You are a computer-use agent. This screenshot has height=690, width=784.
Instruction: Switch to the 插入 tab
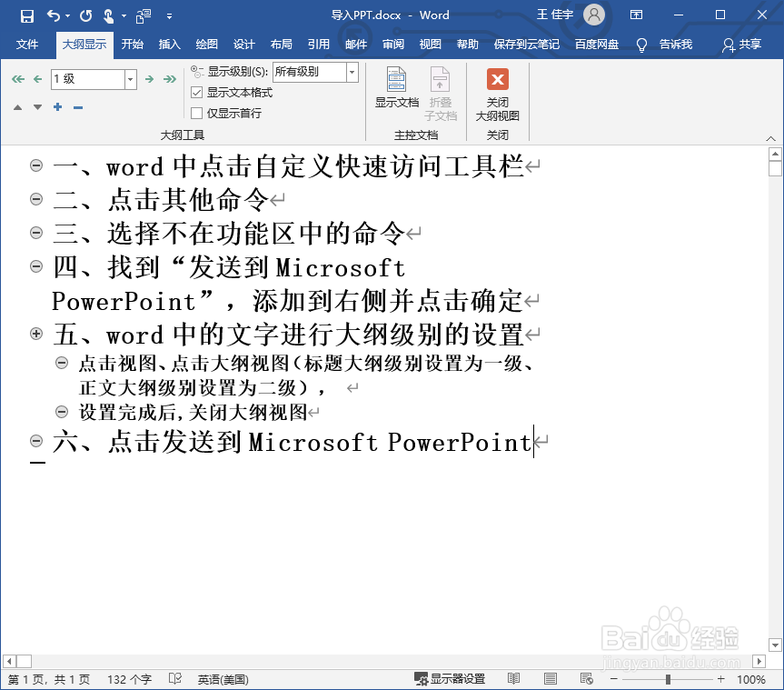tap(170, 45)
